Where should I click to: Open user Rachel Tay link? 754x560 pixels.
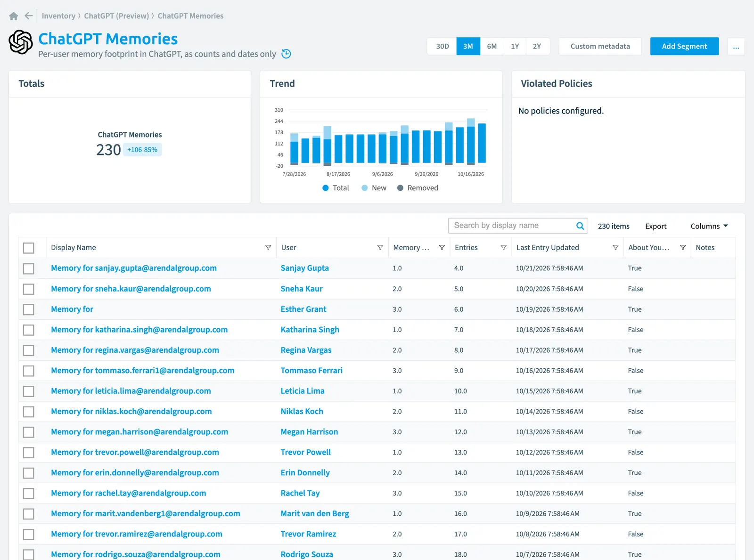(300, 493)
